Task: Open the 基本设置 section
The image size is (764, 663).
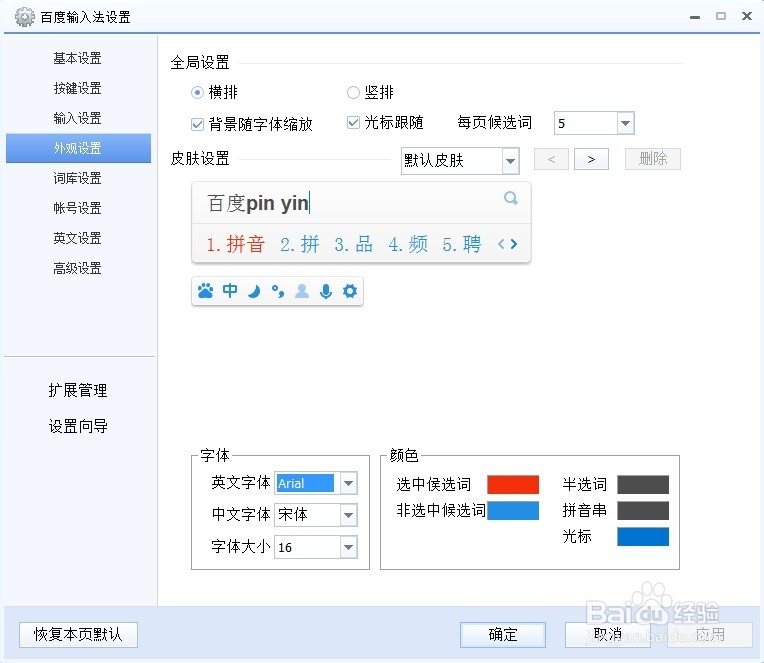Action: 77,58
